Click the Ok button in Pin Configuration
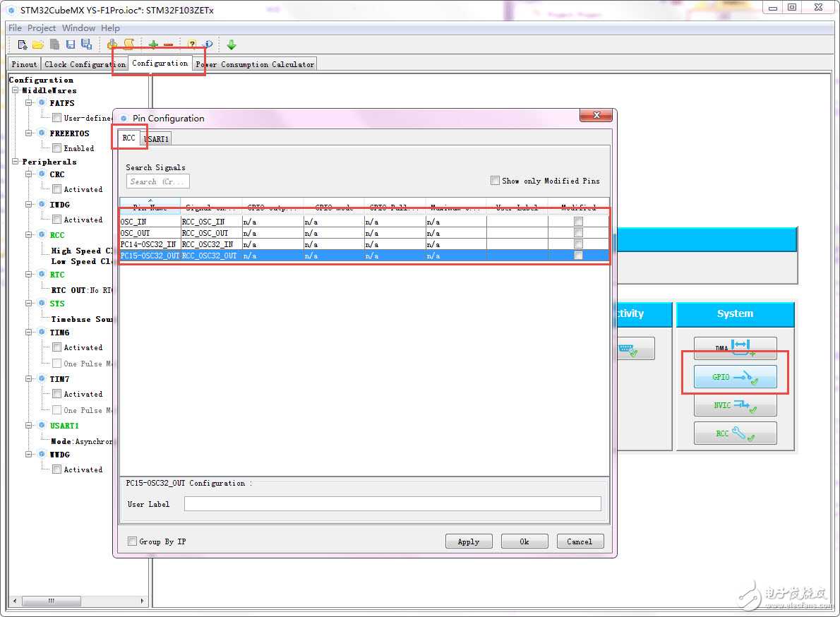Screen dimensions: 840x617 click(524, 541)
